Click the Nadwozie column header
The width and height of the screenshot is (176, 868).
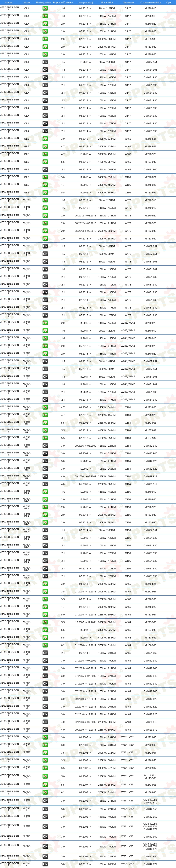pos(128,2)
